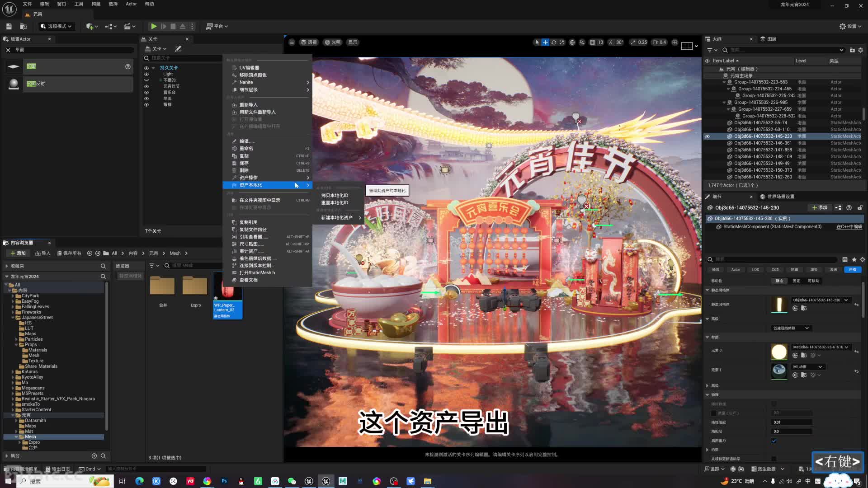Click 保存所有 save all button
Screen dimensions: 868x488
69,253
